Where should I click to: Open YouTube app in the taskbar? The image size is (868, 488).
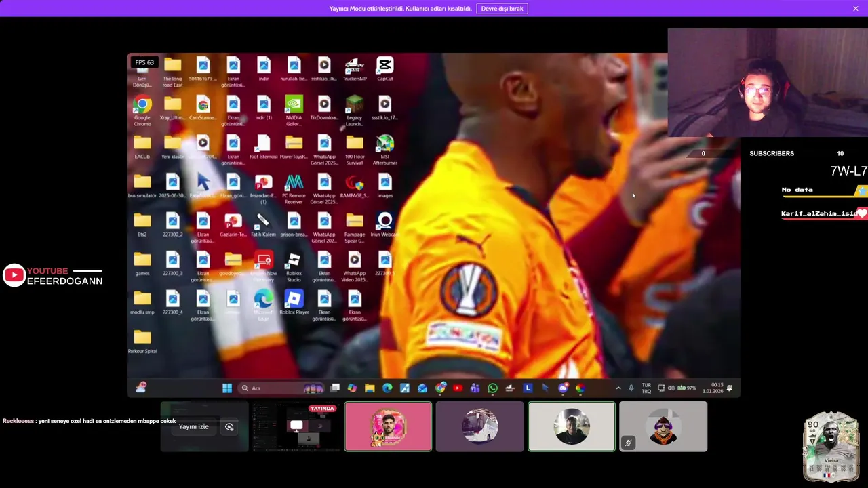[458, 388]
